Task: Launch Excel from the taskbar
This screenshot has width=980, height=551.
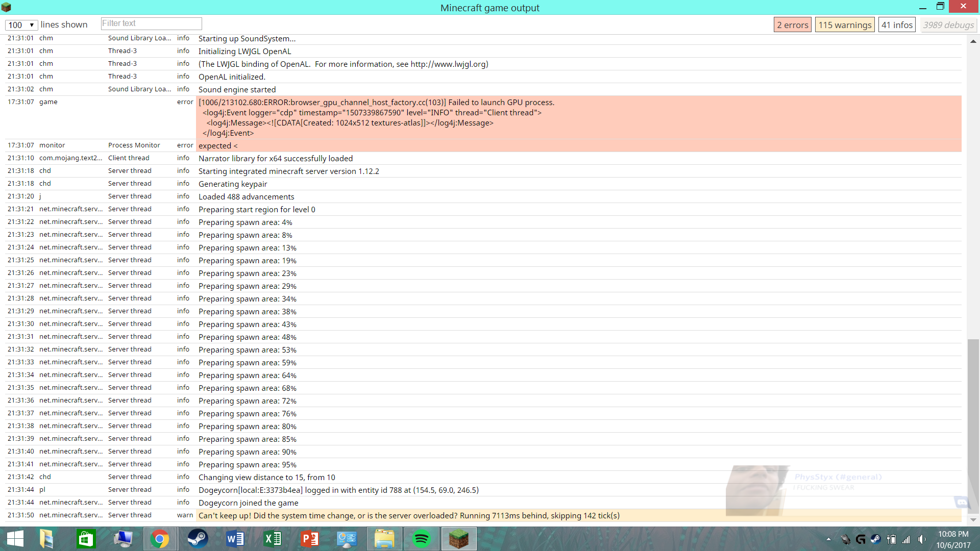Action: [x=272, y=539]
